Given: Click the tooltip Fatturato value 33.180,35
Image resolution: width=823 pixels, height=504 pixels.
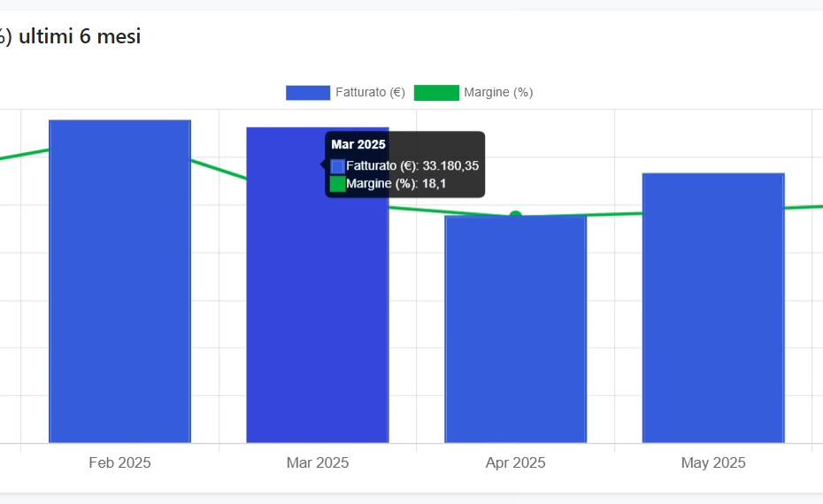Looking at the screenshot, I should pos(450,165).
